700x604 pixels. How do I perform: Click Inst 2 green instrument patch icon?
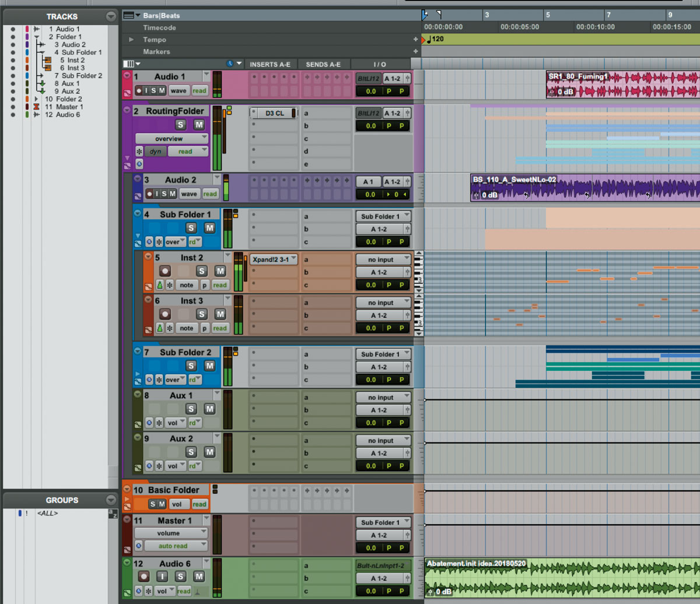[x=160, y=285]
